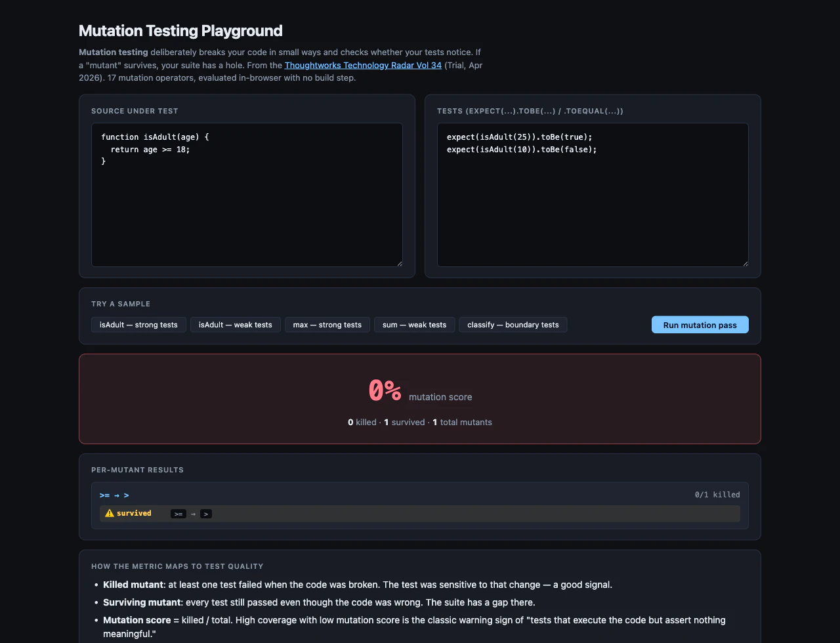Screen dimensions: 840x643
Task: Click the "expect(isAdult(10)).toBe(false);" test line
Action: (x=522, y=150)
